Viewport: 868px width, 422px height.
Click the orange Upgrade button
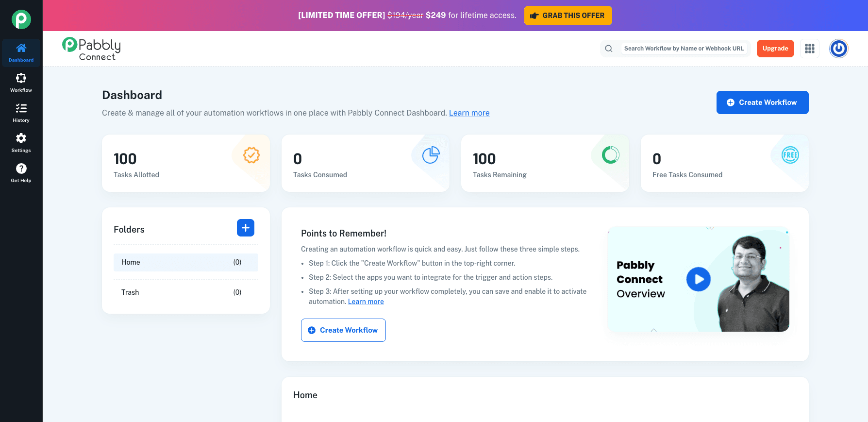[775, 49]
